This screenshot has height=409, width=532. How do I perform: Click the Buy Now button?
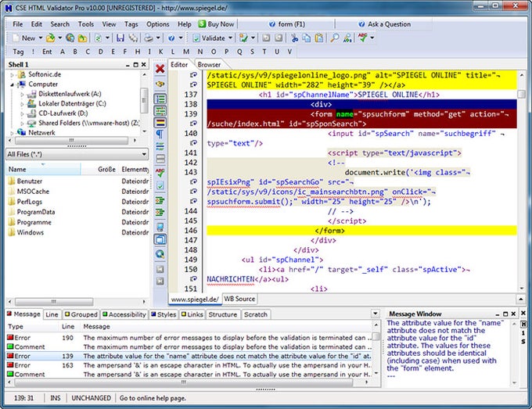pyautogui.click(x=215, y=24)
